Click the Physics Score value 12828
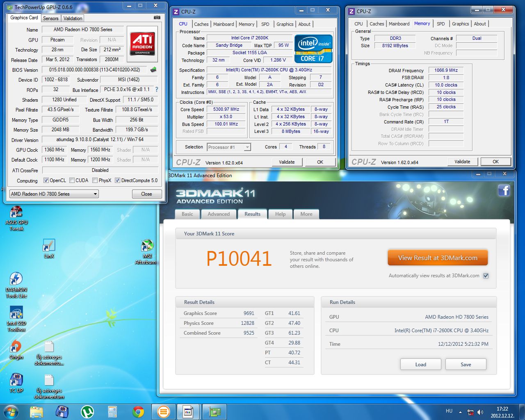Viewport: 525px width, 420px height. click(x=247, y=323)
